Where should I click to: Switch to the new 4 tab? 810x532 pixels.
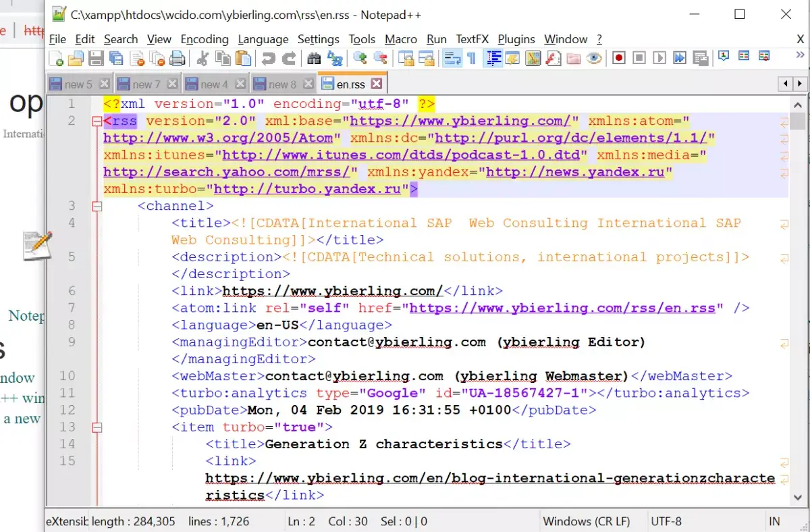[x=215, y=84]
